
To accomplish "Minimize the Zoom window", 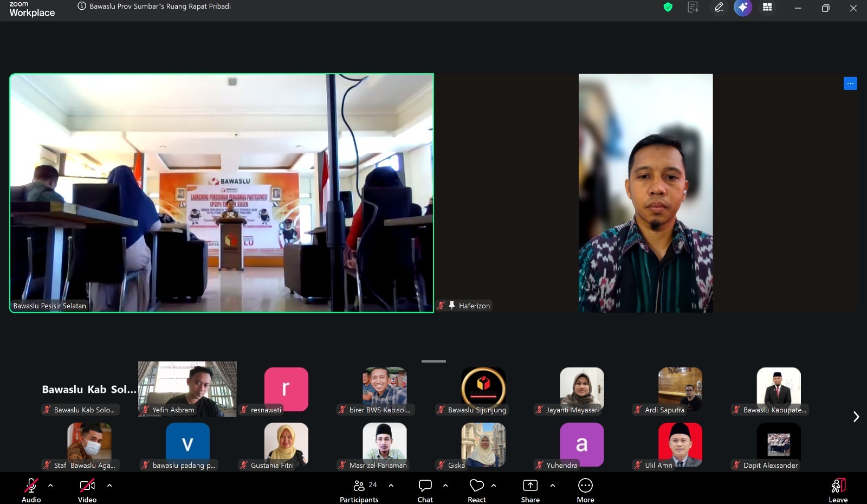I will (x=798, y=8).
